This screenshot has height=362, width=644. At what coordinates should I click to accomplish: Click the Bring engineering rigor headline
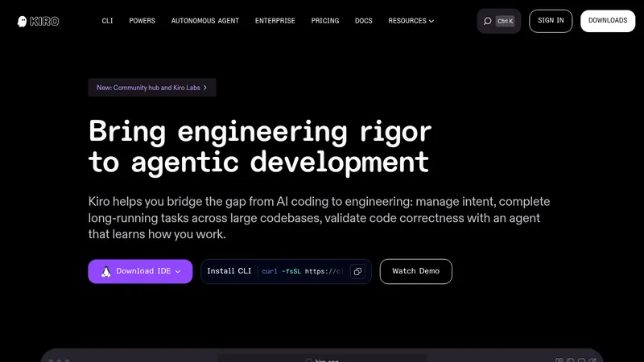click(x=259, y=146)
